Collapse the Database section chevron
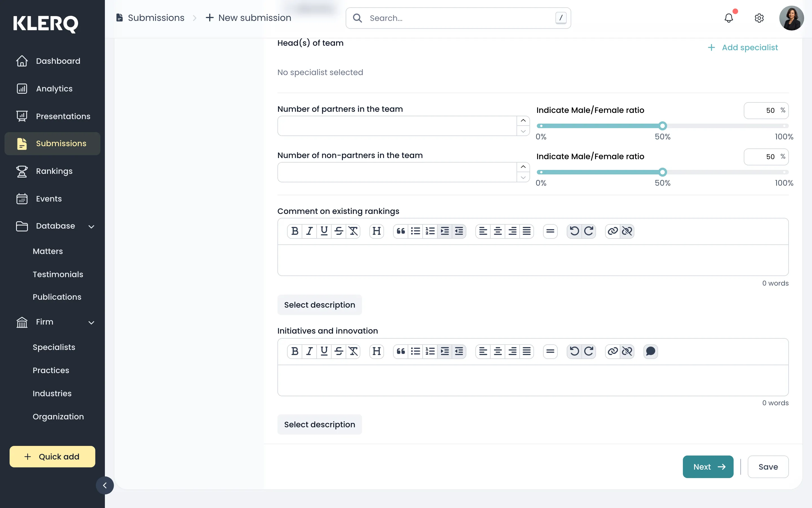Screen dimensions: 812x508 (x=91, y=226)
